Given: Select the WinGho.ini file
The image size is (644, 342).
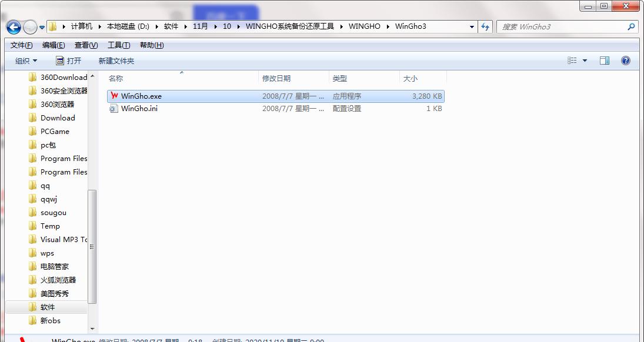Looking at the screenshot, I should tap(276, 108).
